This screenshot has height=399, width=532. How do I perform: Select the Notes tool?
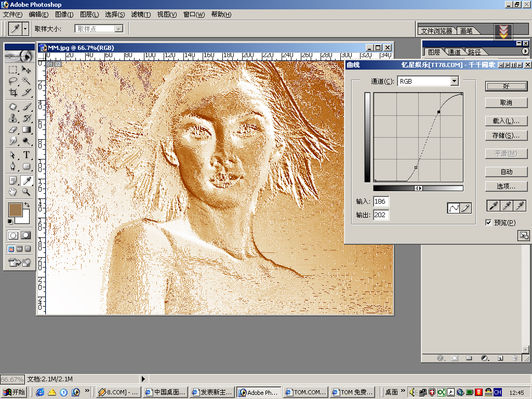pos(13,180)
